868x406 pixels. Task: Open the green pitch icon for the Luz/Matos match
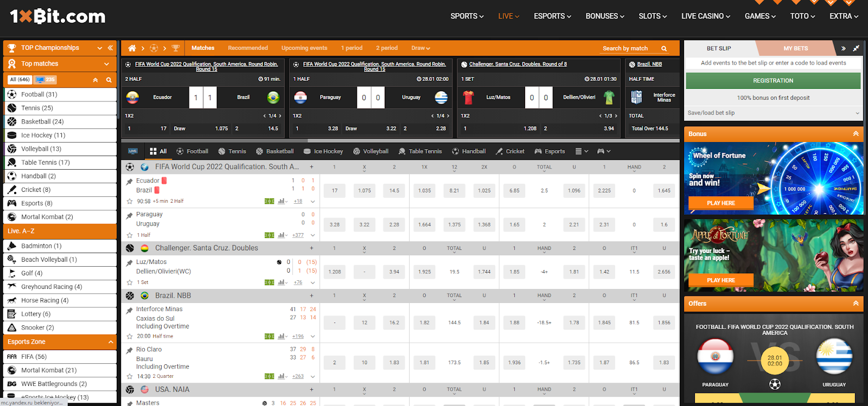pos(269,282)
